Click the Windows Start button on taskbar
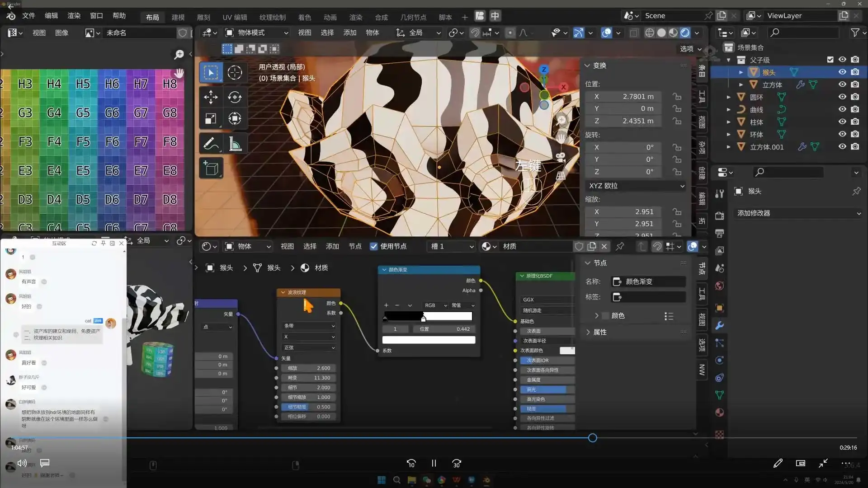The width and height of the screenshot is (868, 488). pos(381,480)
